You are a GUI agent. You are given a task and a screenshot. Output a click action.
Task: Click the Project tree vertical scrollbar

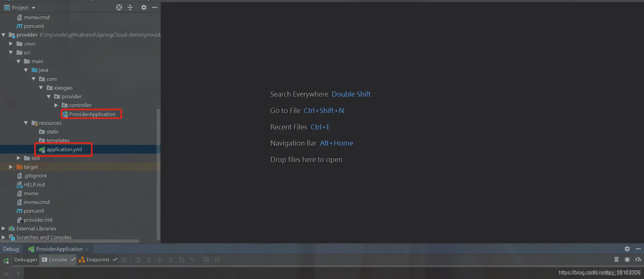158,174
